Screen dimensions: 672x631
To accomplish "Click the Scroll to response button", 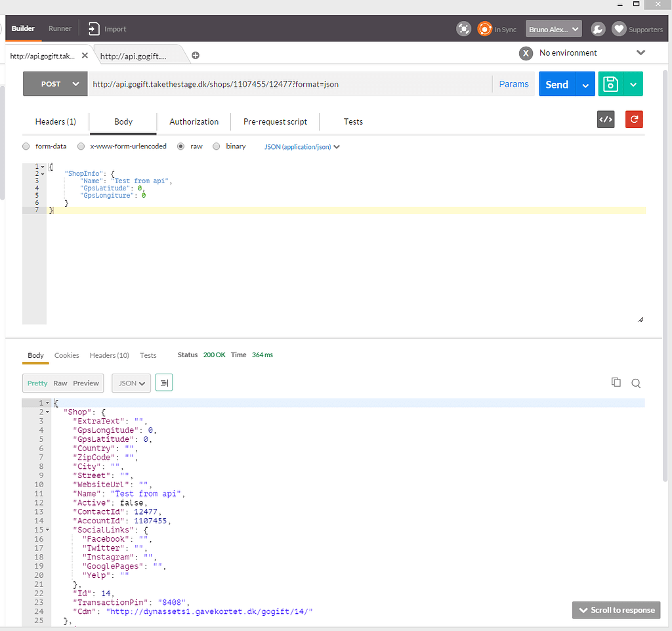I will tap(616, 609).
